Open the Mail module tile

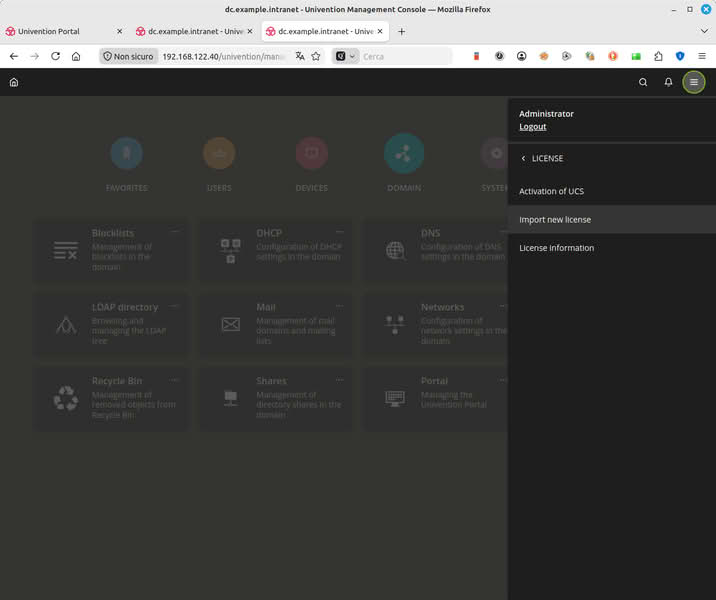coord(276,324)
